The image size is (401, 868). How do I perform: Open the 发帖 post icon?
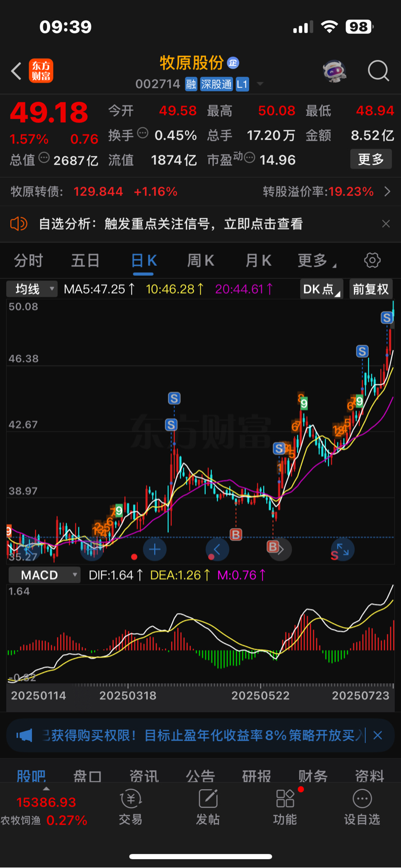[x=208, y=807]
